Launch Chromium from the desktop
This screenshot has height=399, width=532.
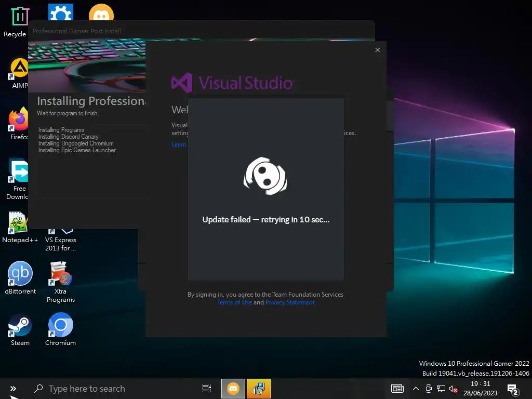60,325
